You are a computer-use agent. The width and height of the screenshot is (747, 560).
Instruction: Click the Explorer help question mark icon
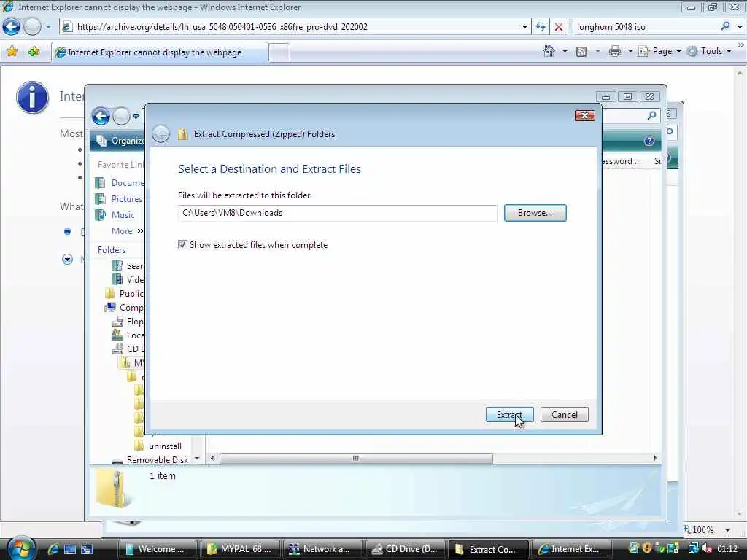click(x=649, y=141)
